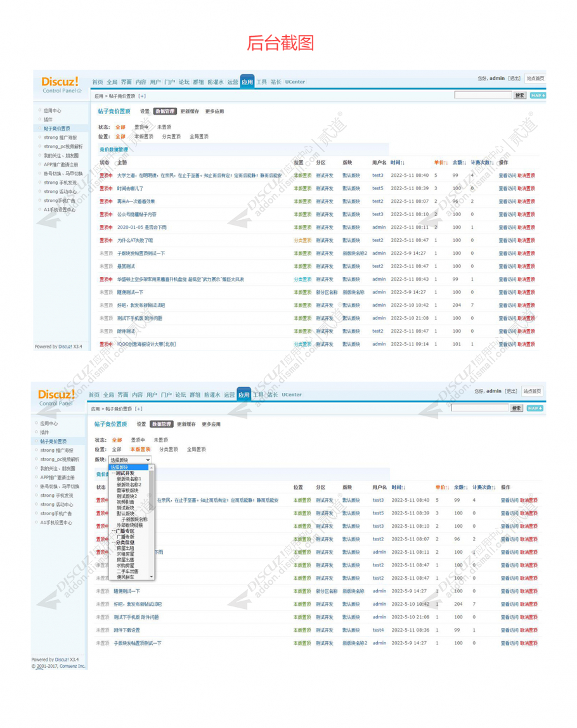Open the 全局 tab in the lower screenshot
Screen dimensions: 577x728
click(108, 395)
